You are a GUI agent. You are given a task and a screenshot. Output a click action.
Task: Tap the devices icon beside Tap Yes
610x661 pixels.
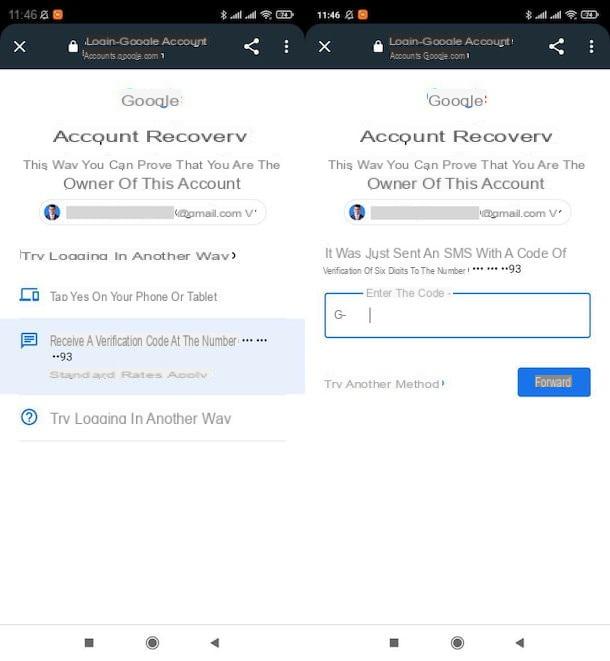click(x=30, y=295)
